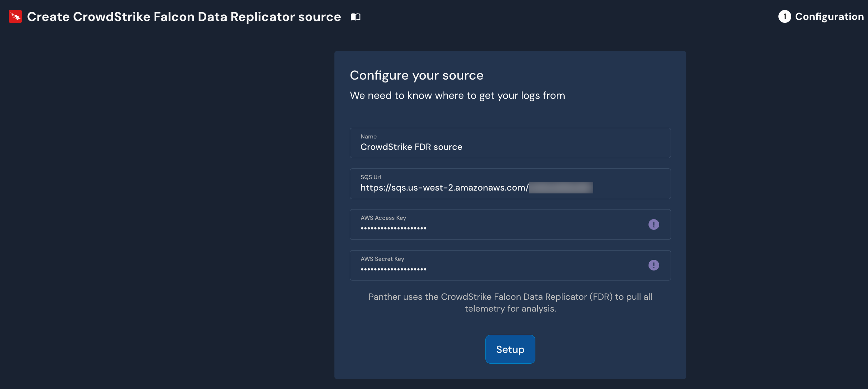Click the Configuration step label

pos(830,16)
